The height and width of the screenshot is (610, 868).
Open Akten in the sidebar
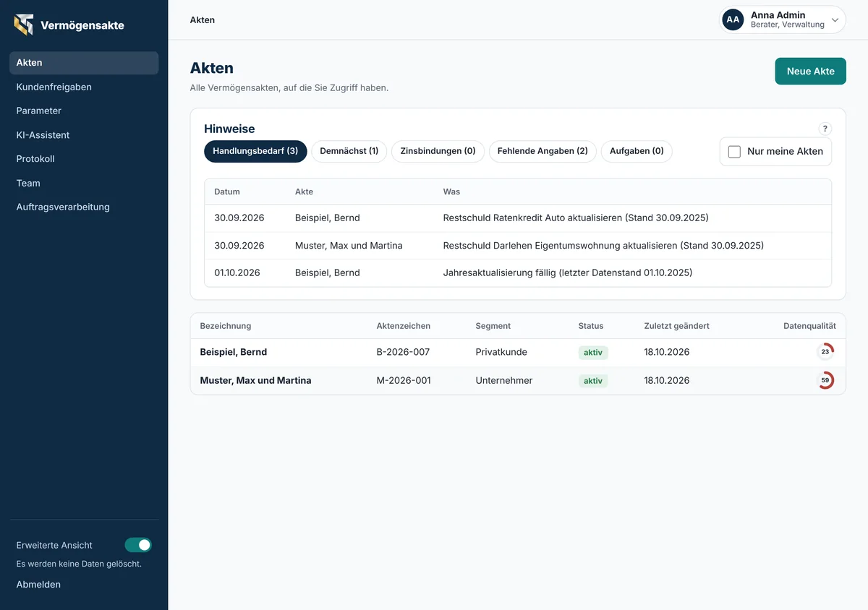click(84, 63)
